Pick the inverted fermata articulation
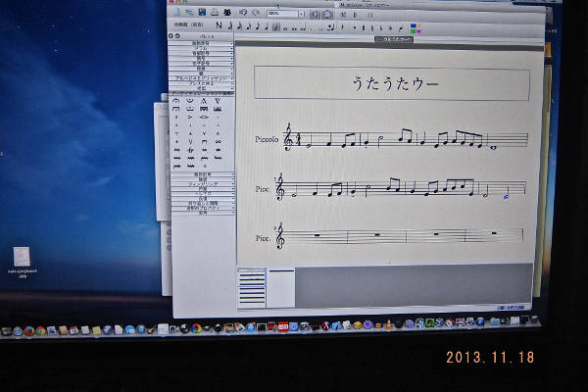Viewport: 588px width, 392px height. 190,100
